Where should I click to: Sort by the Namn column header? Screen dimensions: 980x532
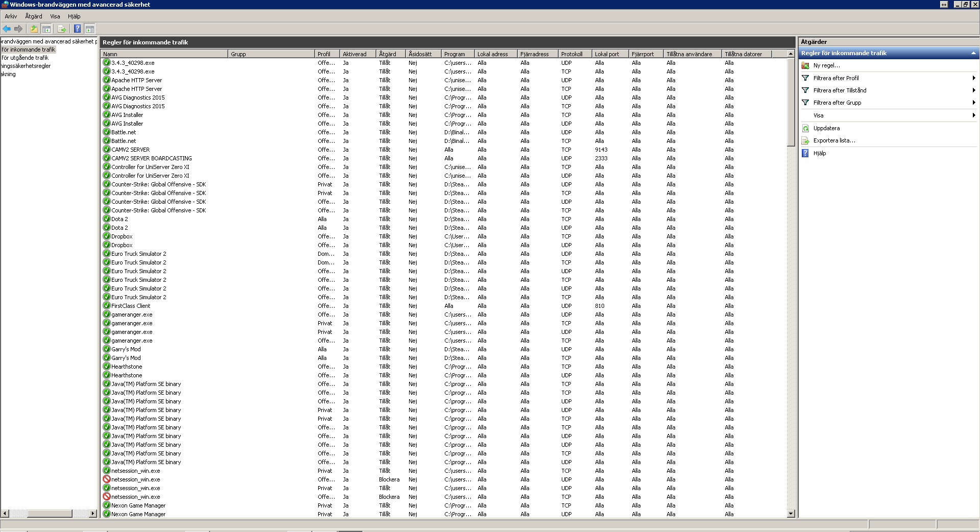click(x=164, y=54)
